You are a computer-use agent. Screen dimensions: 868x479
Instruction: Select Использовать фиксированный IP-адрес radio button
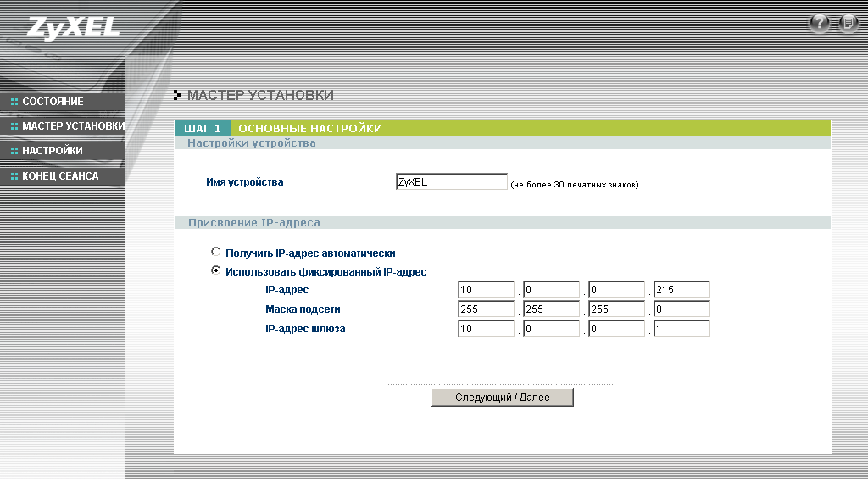(x=216, y=270)
